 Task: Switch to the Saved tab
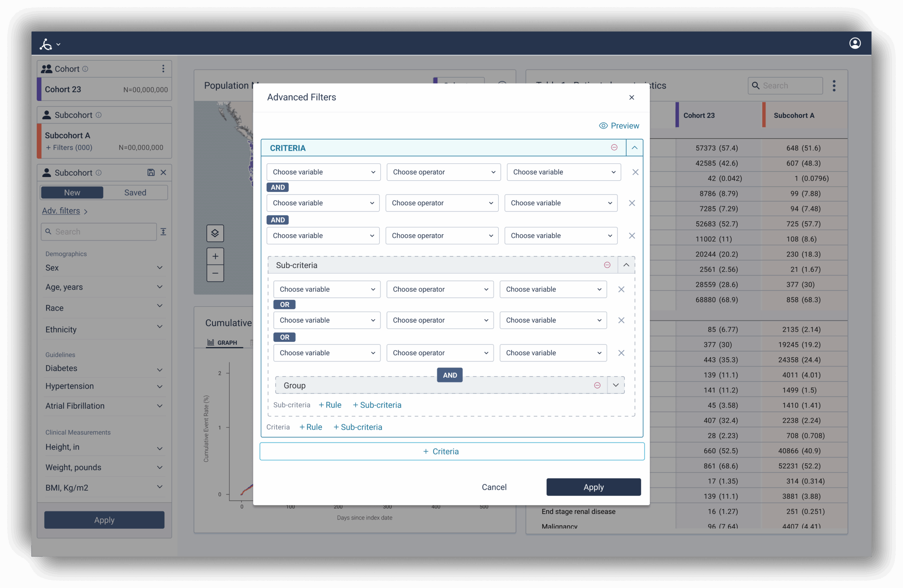135,192
